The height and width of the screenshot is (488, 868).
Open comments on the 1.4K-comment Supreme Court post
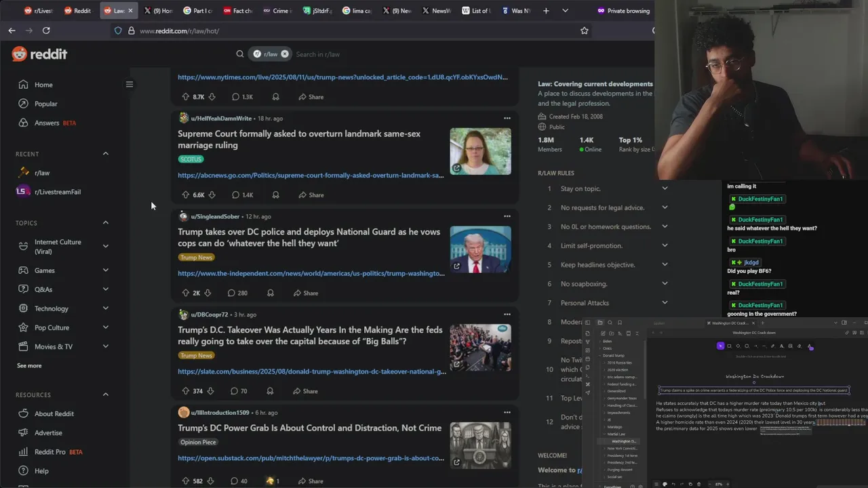[242, 195]
